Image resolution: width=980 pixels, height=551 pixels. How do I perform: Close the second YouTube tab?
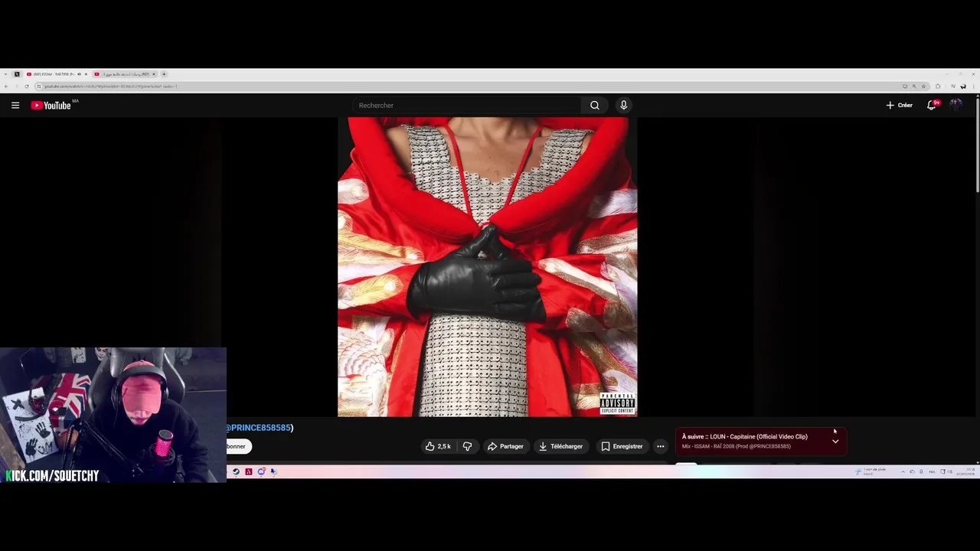click(153, 74)
